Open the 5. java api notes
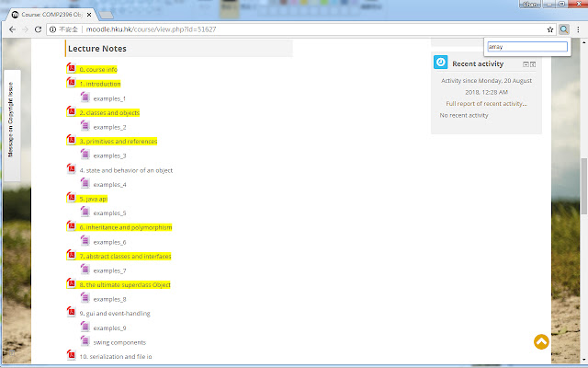This screenshot has height=368, width=588. [x=94, y=199]
